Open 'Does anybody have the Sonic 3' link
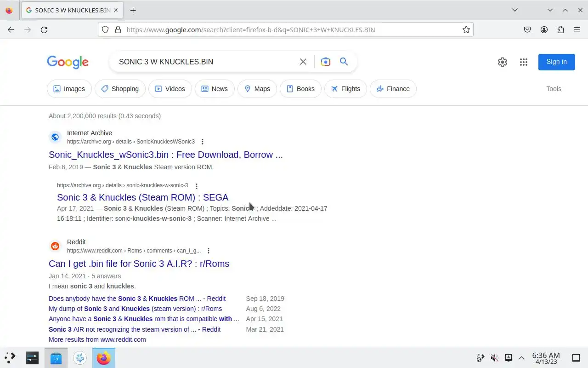 [137, 299]
